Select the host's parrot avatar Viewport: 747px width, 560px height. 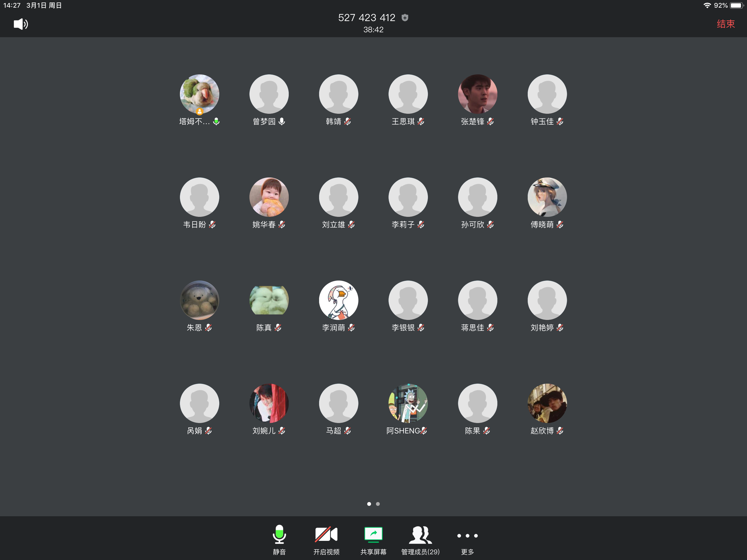(199, 94)
